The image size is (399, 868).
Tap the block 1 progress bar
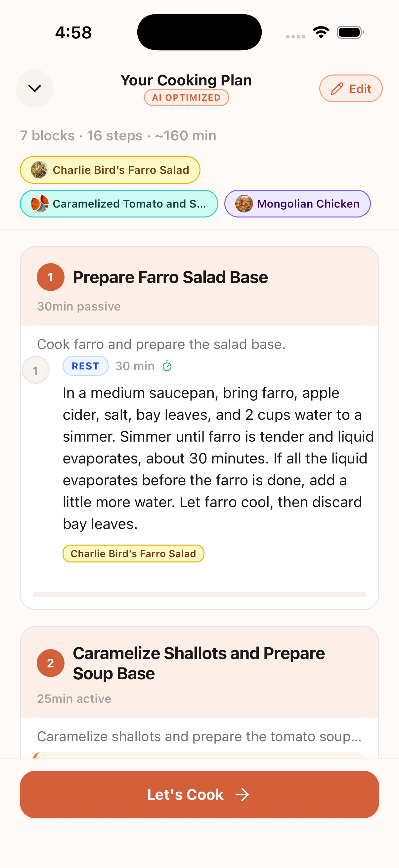pyautogui.click(x=199, y=595)
